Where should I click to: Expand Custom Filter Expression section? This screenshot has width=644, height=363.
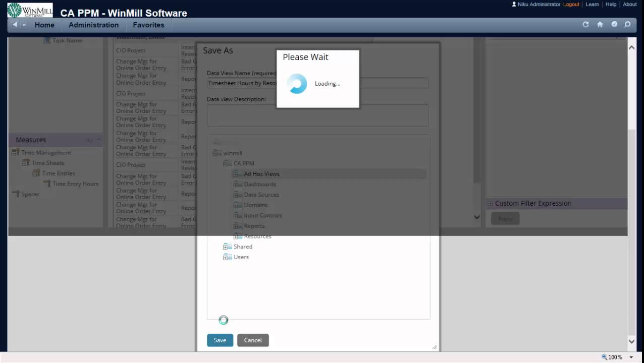click(x=490, y=204)
